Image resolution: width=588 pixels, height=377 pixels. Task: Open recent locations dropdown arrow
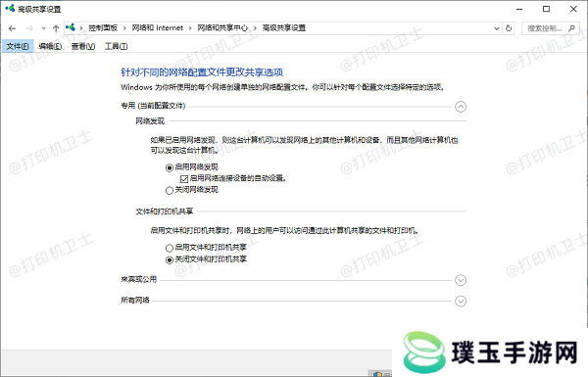(43, 28)
